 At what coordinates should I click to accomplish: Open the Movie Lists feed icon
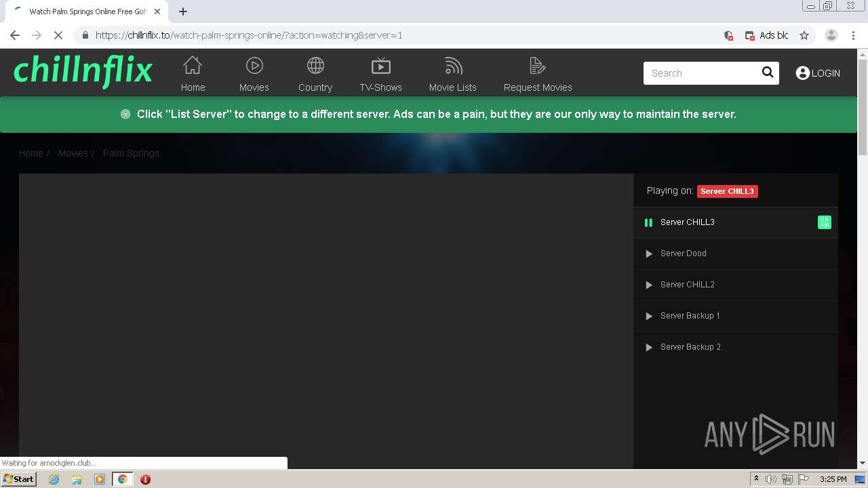coord(453,66)
